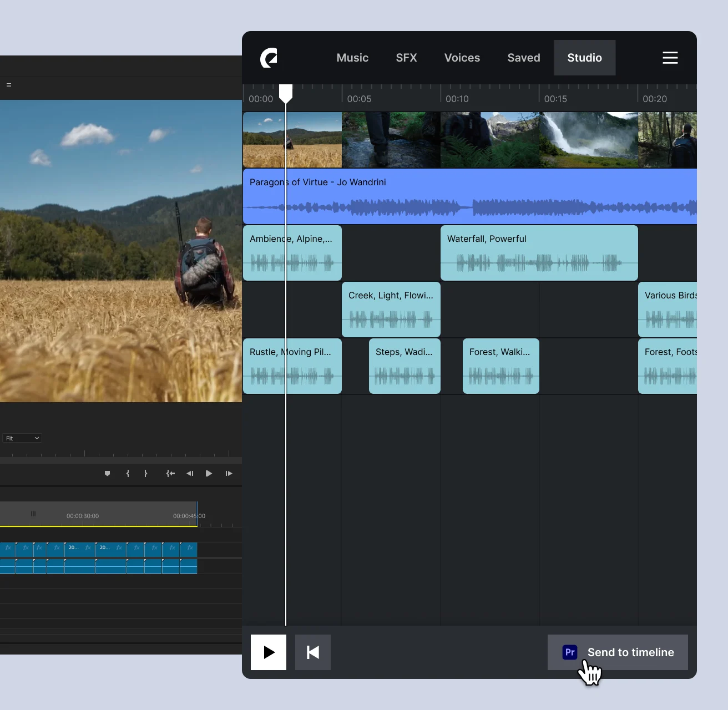Open the SFX tab
This screenshot has height=710, width=728.
pyautogui.click(x=406, y=58)
